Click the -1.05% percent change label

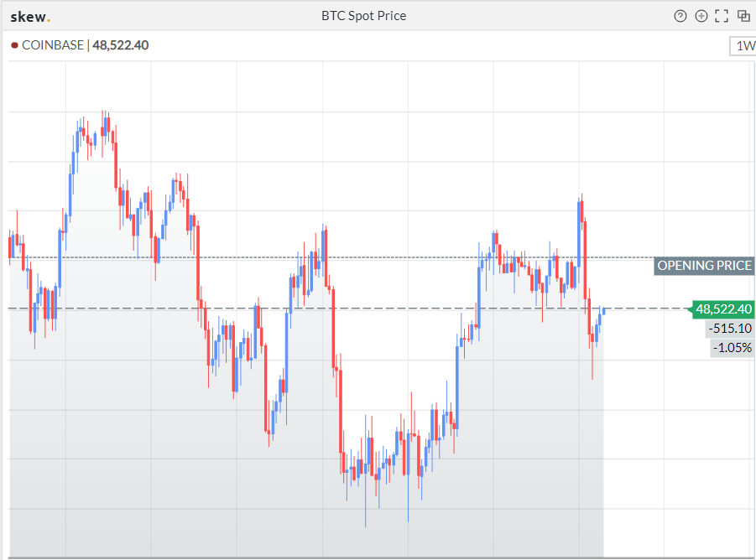[732, 347]
